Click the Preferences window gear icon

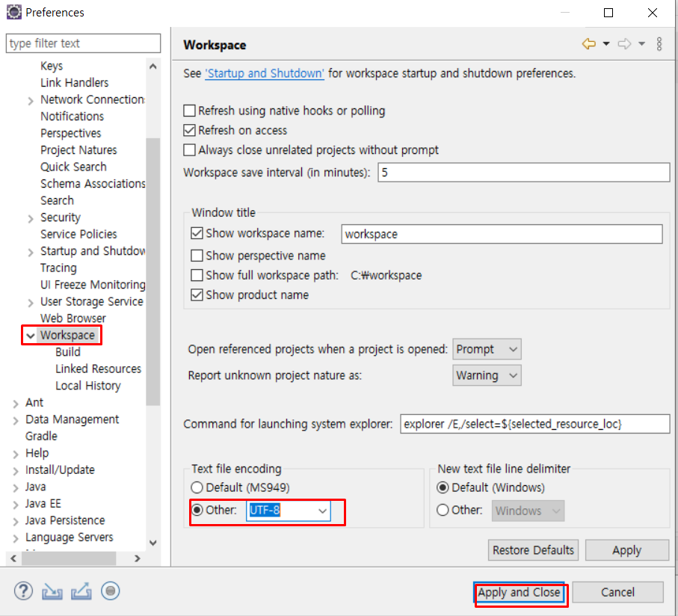point(14,12)
